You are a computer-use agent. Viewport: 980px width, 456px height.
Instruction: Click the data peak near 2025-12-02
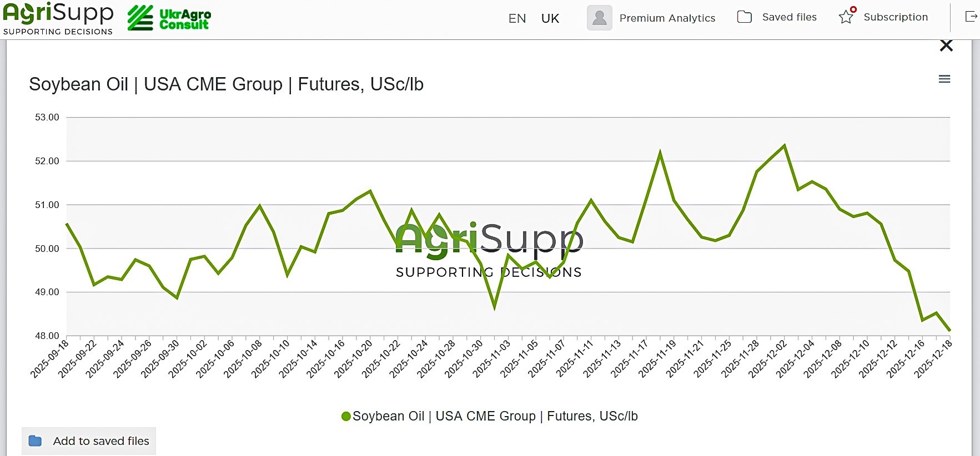[x=784, y=146]
